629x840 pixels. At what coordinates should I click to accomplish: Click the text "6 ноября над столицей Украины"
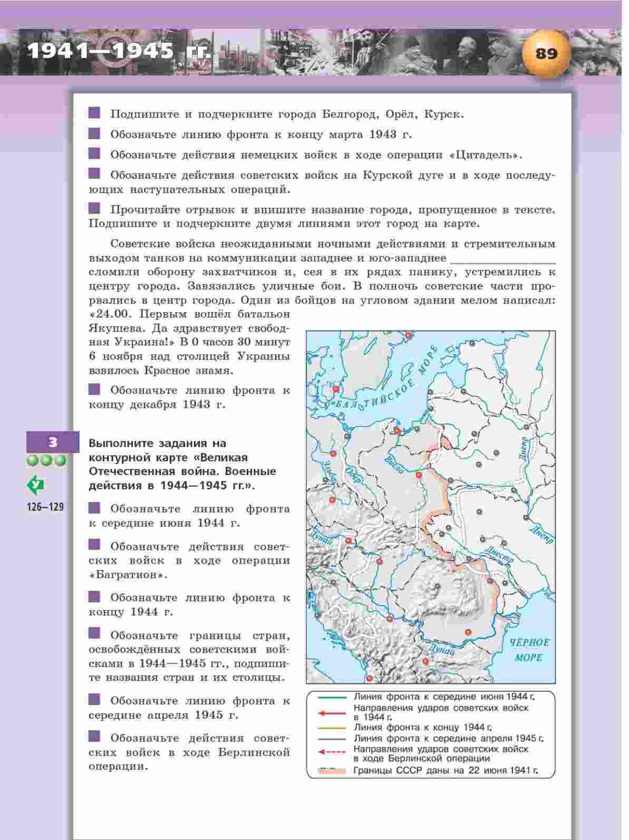tap(189, 356)
